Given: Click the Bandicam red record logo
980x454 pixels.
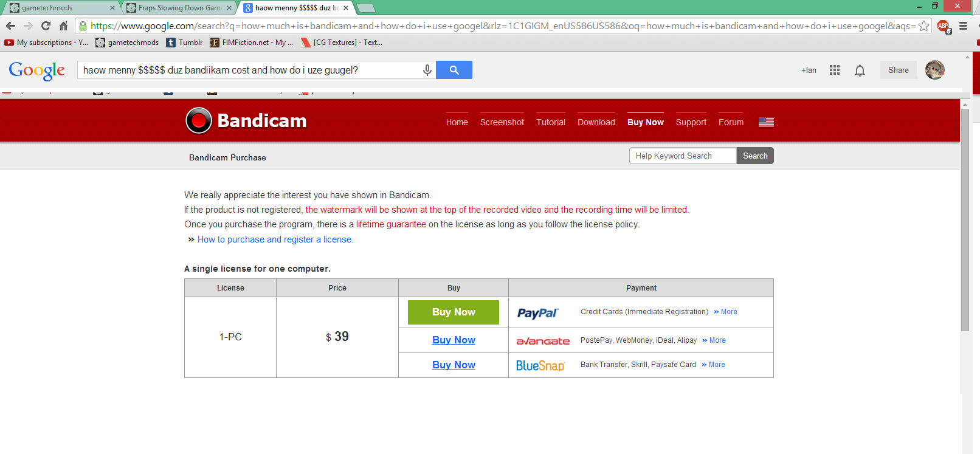Looking at the screenshot, I should tap(199, 120).
